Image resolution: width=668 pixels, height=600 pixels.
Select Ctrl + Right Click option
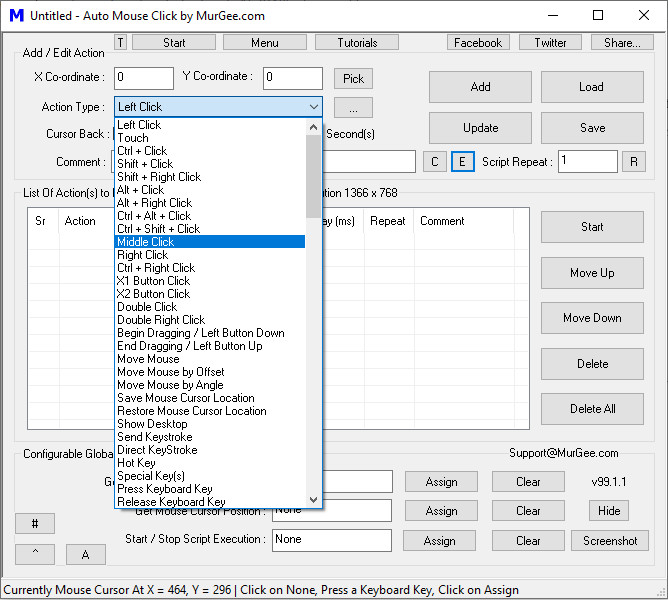pos(210,268)
